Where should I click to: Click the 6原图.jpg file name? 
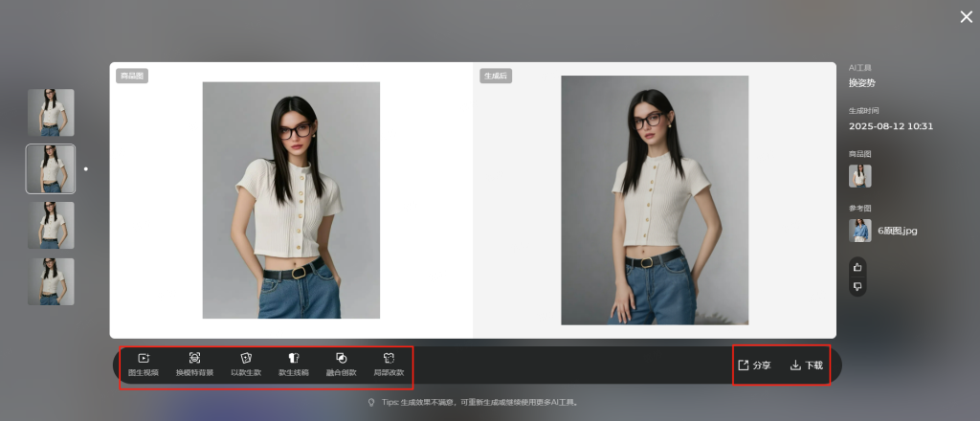[898, 231]
